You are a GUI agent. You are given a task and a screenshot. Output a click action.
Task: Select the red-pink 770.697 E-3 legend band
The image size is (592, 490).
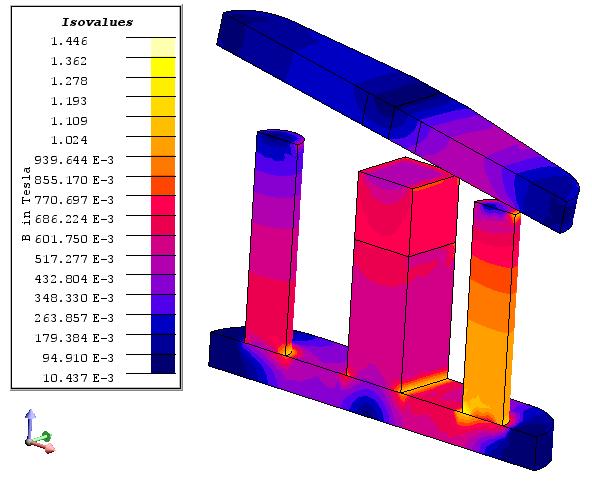(x=163, y=206)
